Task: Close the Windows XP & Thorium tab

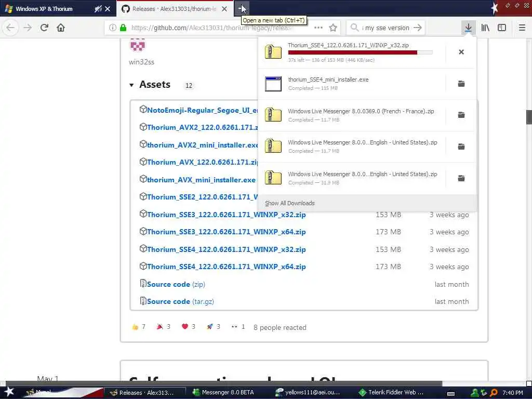Action: click(x=108, y=9)
